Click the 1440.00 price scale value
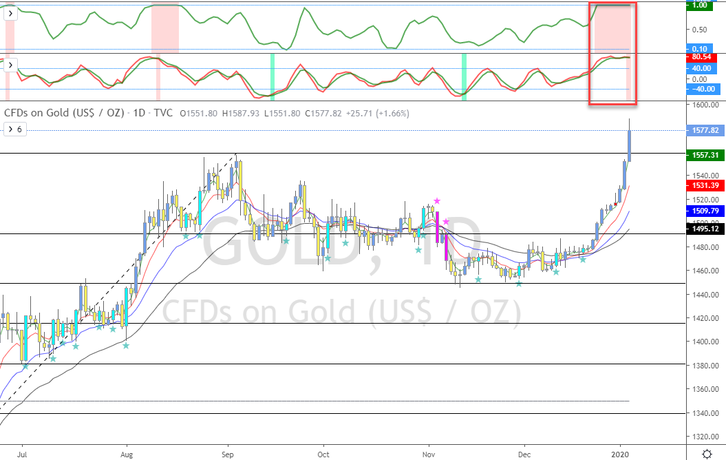This screenshot has width=726, height=460. 706,295
